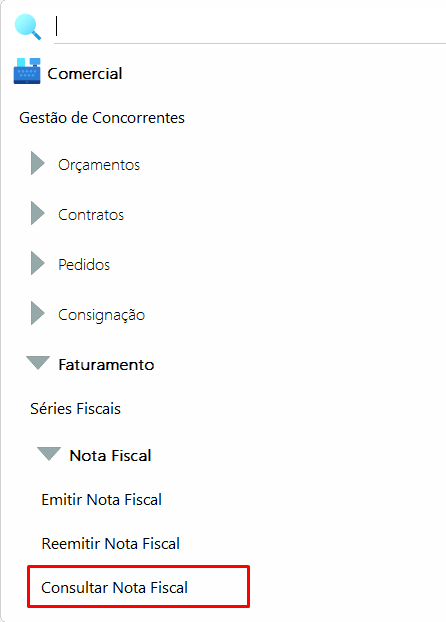
Task: Open Consultar Nota Fiscal
Action: (114, 587)
